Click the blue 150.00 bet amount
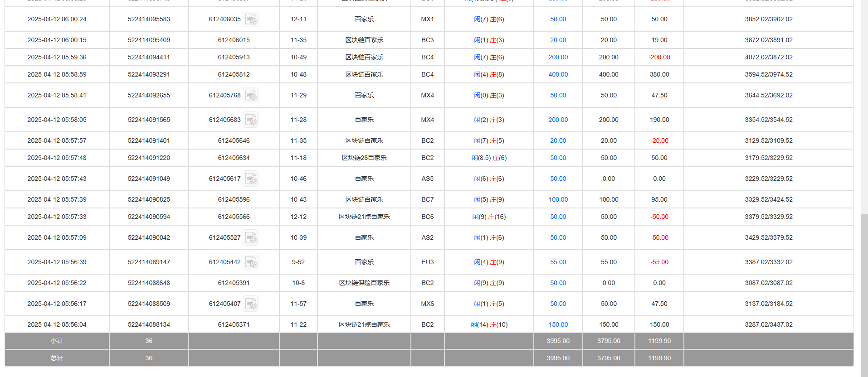868x377 pixels. (558, 325)
